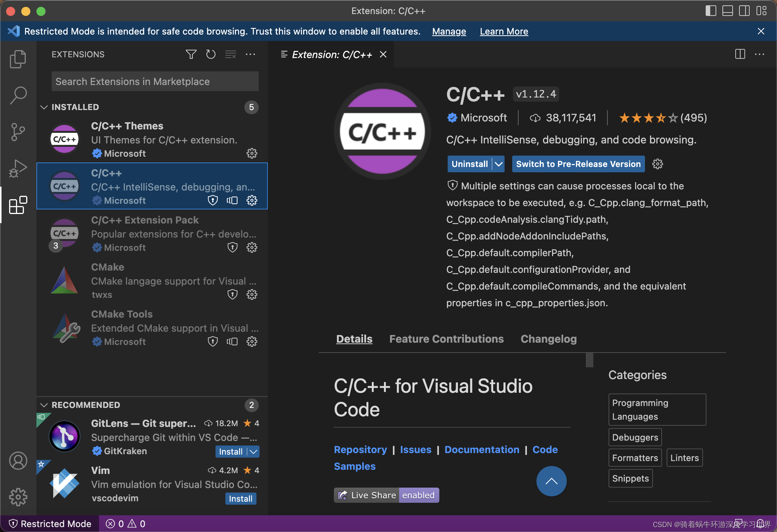Toggle the secondary side bar layout
777x532 pixels.
[744, 11]
